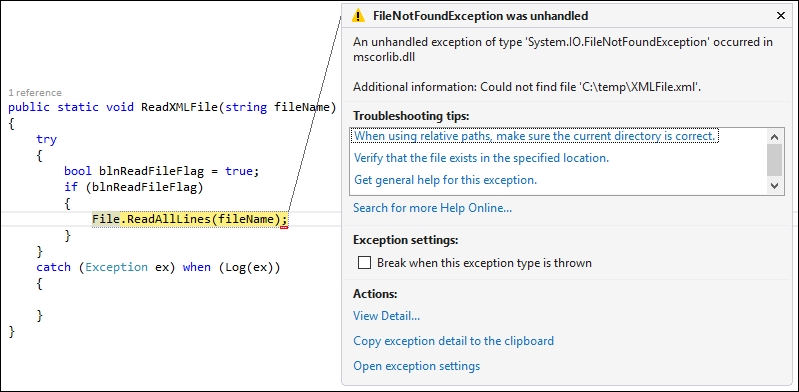Open 'Verify that the file exists' tip
The image size is (799, 392).
pyautogui.click(x=482, y=158)
